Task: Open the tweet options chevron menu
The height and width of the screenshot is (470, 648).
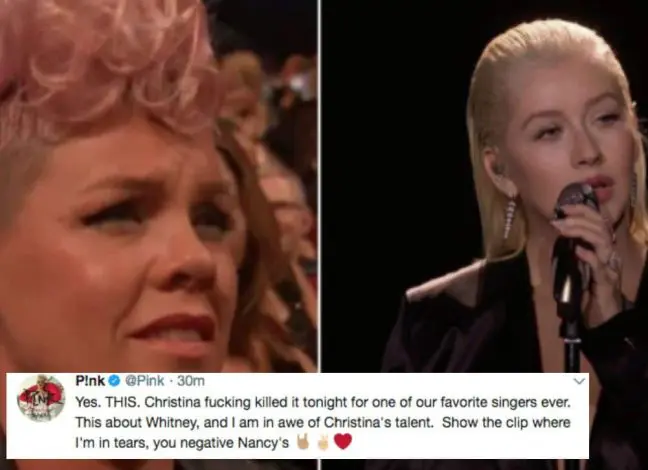Action: click(x=580, y=381)
